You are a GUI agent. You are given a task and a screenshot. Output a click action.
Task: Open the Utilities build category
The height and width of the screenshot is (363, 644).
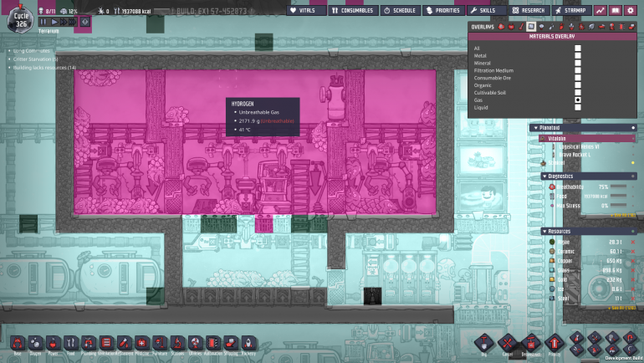(195, 342)
